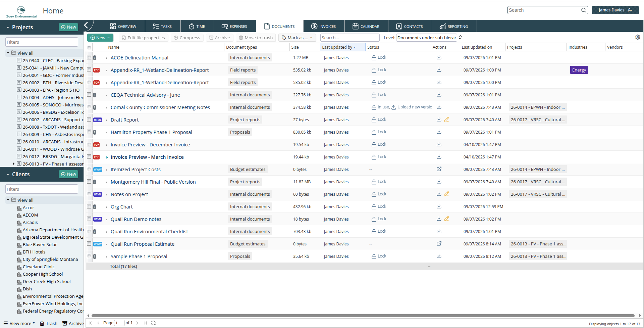This screenshot has height=328, width=644.
Task: Open the Level dropdown showing Documents under sub-hierarchy
Action: [429, 38]
